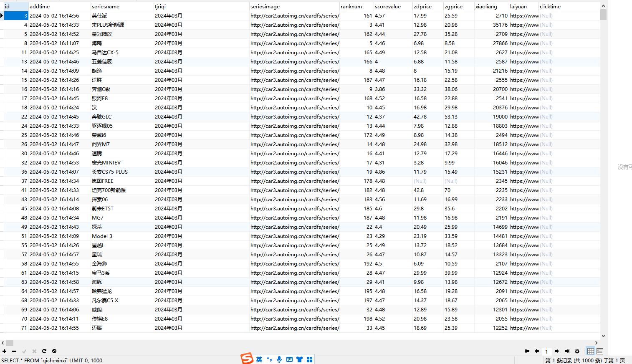Screen dimensions: 632x364
Task: Open Sogou voice input microphone
Action: tap(279, 359)
